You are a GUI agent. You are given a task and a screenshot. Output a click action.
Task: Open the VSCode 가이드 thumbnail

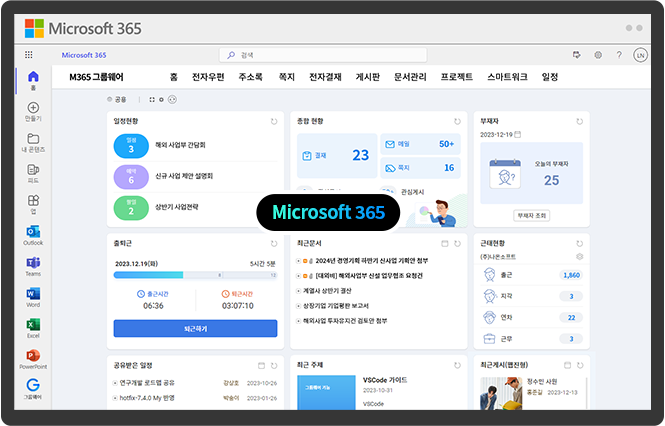point(326,392)
